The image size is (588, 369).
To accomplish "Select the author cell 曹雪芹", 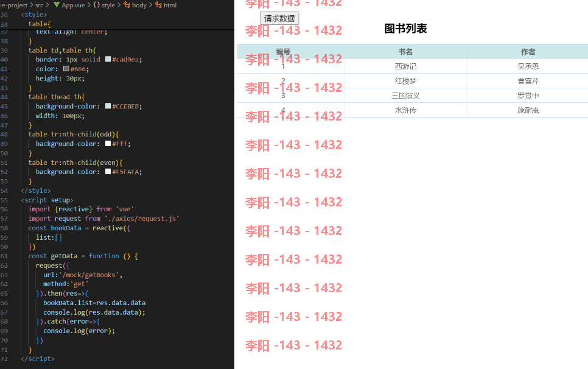I will [x=528, y=81].
